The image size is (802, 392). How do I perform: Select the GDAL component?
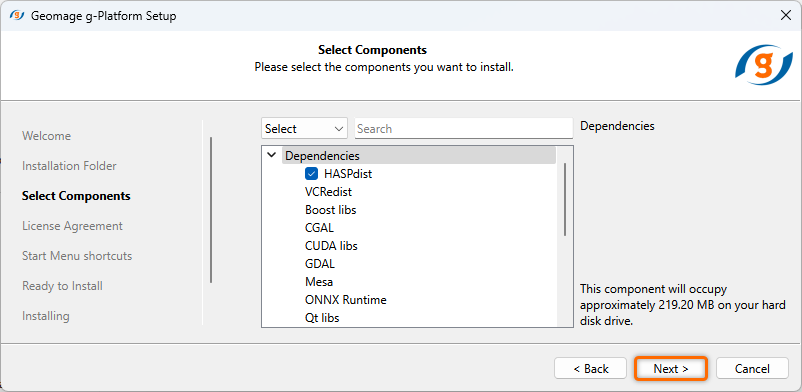click(320, 264)
